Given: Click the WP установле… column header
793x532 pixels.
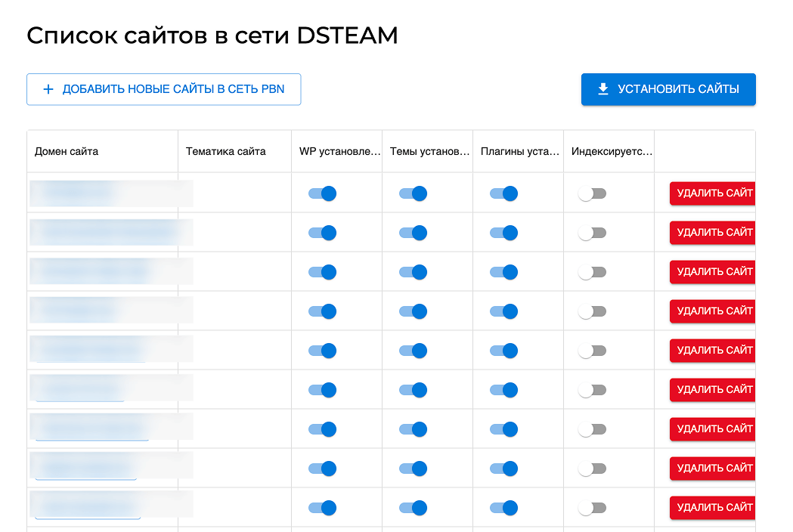Looking at the screenshot, I should (x=339, y=151).
